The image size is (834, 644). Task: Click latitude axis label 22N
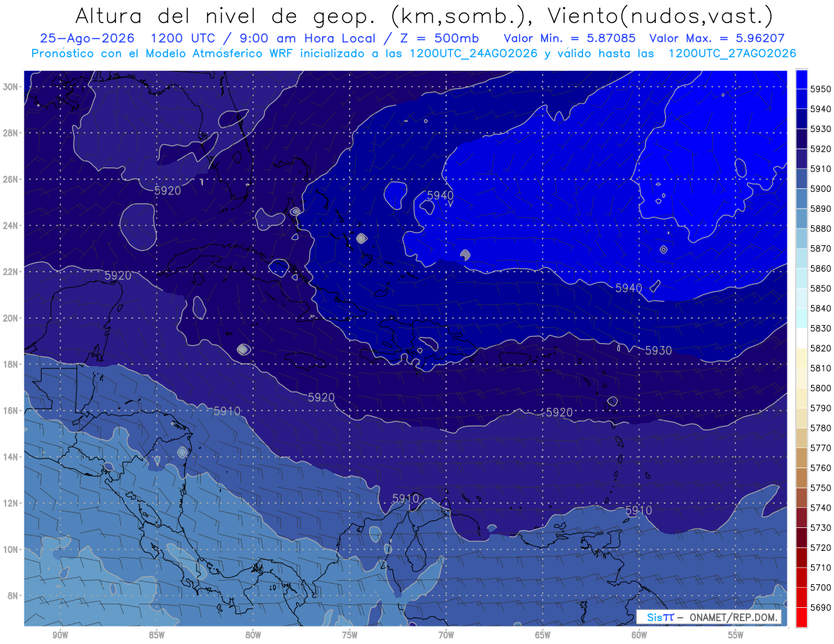click(x=10, y=272)
